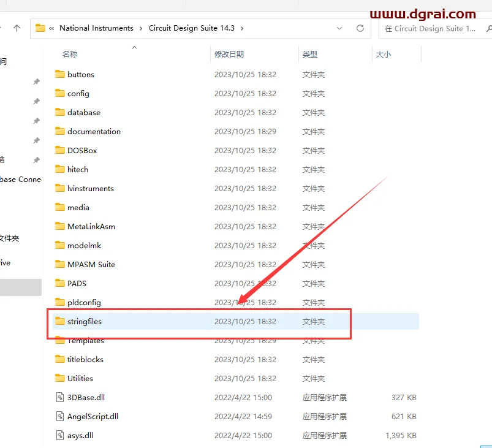The image size is (492, 448).
Task: Select the DOSBox folder icon
Action: point(59,150)
